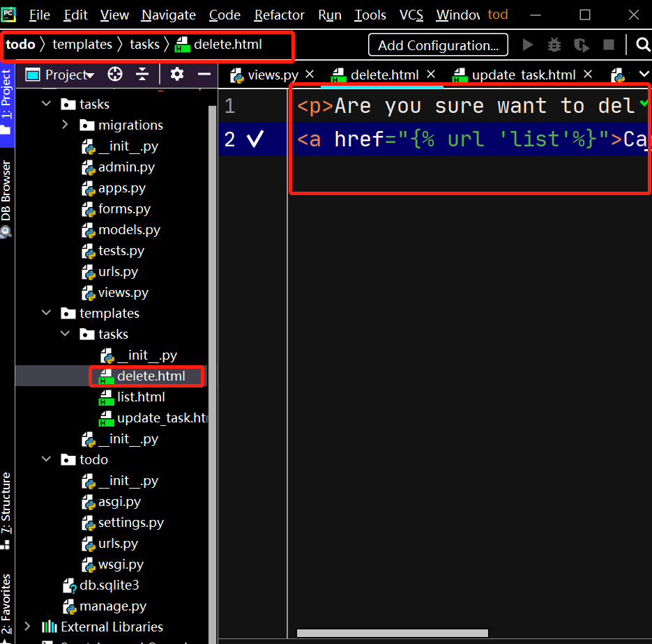
Task: Click Add Configuration button
Action: (x=438, y=45)
